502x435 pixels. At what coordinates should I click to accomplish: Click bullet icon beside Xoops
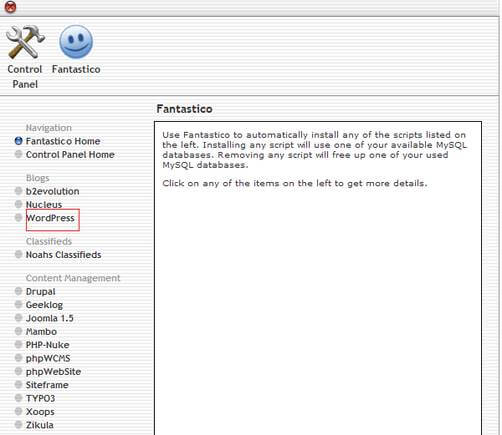click(x=19, y=411)
